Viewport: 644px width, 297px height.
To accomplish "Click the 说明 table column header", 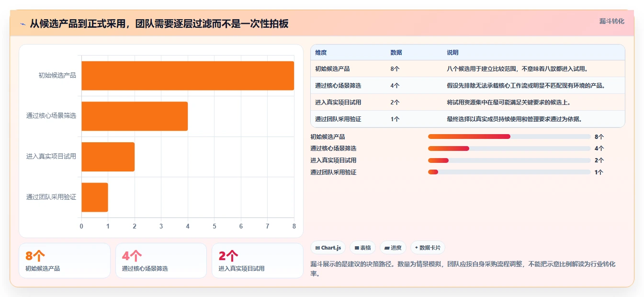I will (x=452, y=53).
